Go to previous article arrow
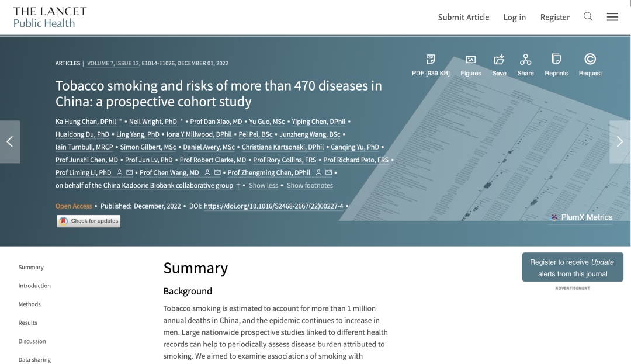Image resolution: width=631 pixels, height=364 pixels. [10, 141]
